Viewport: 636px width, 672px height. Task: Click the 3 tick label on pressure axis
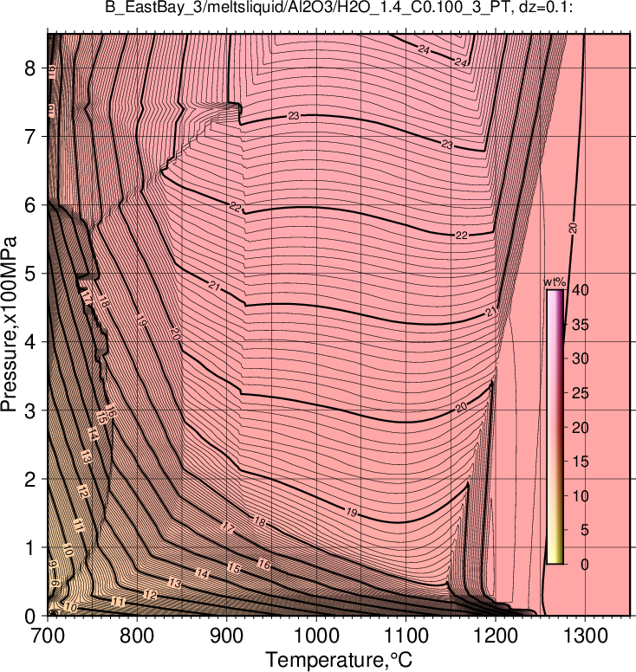tap(30, 410)
